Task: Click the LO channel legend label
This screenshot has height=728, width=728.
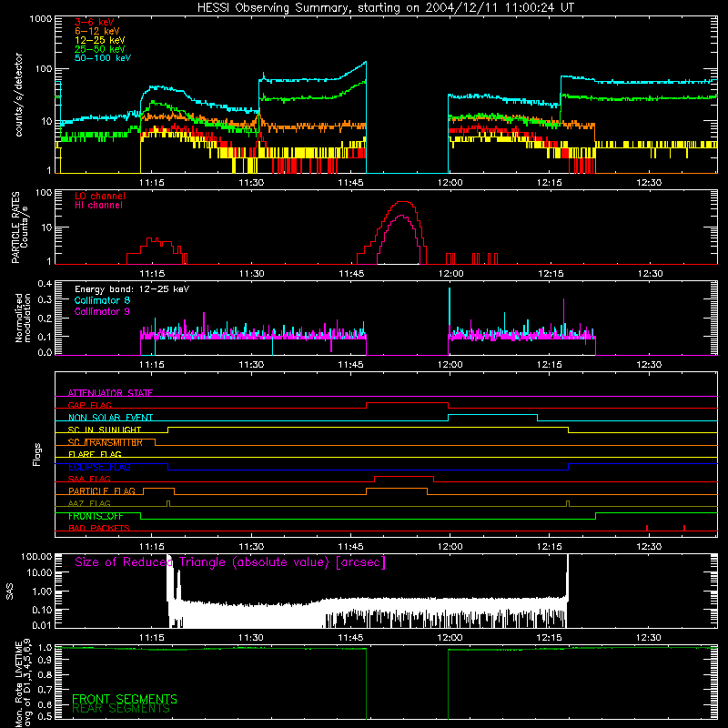Action: click(x=100, y=196)
